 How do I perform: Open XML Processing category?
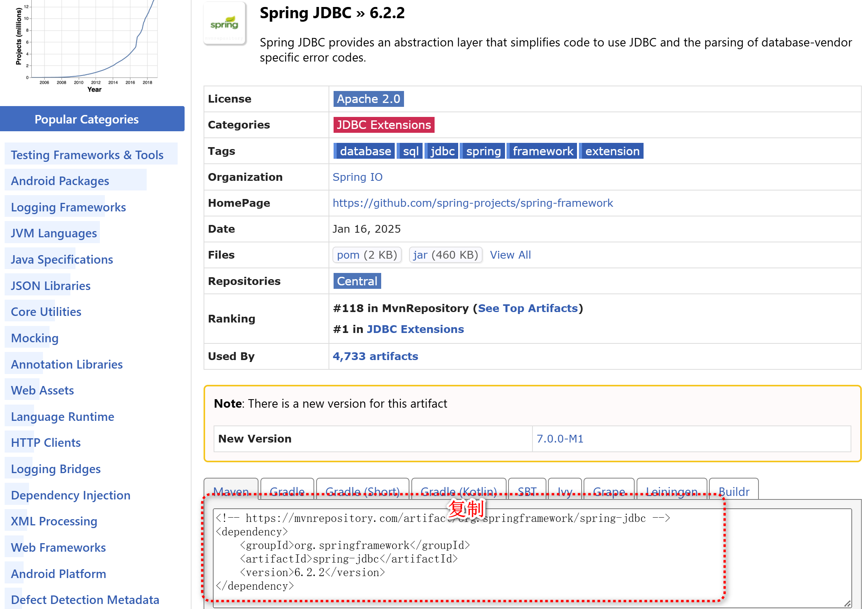[54, 521]
